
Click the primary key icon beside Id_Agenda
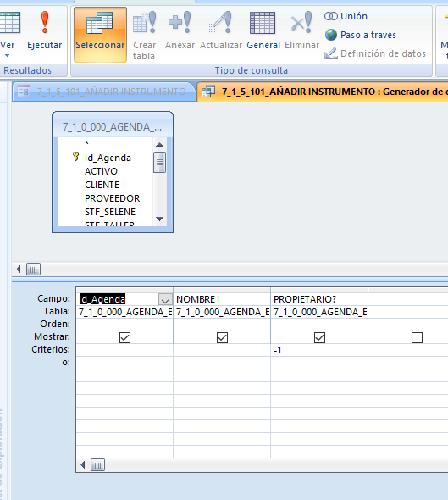(x=76, y=157)
